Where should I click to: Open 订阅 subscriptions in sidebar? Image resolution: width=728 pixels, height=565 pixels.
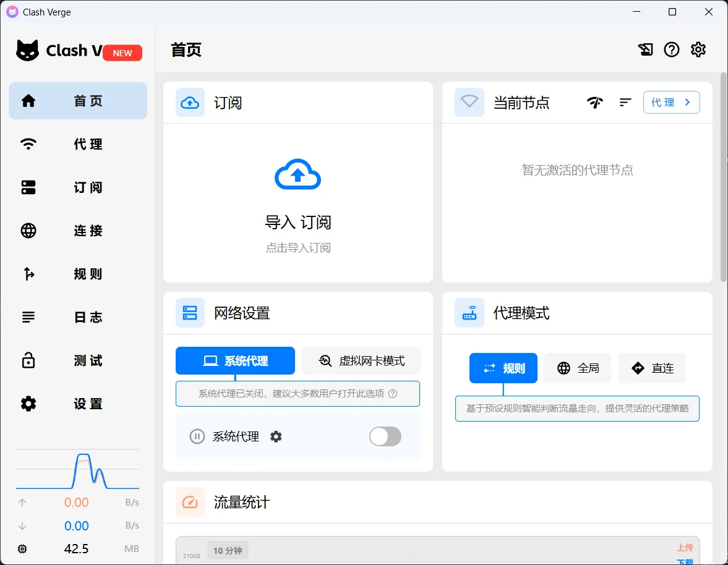coord(77,187)
